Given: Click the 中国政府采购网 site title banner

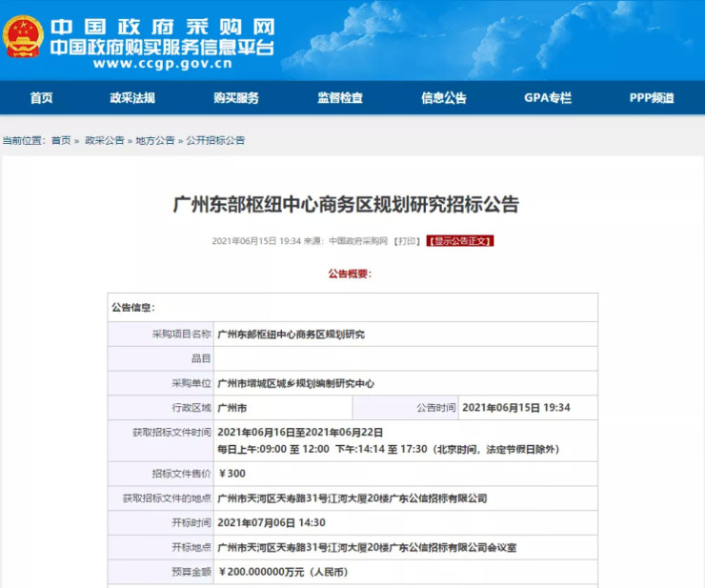Looking at the screenshot, I should [162, 27].
